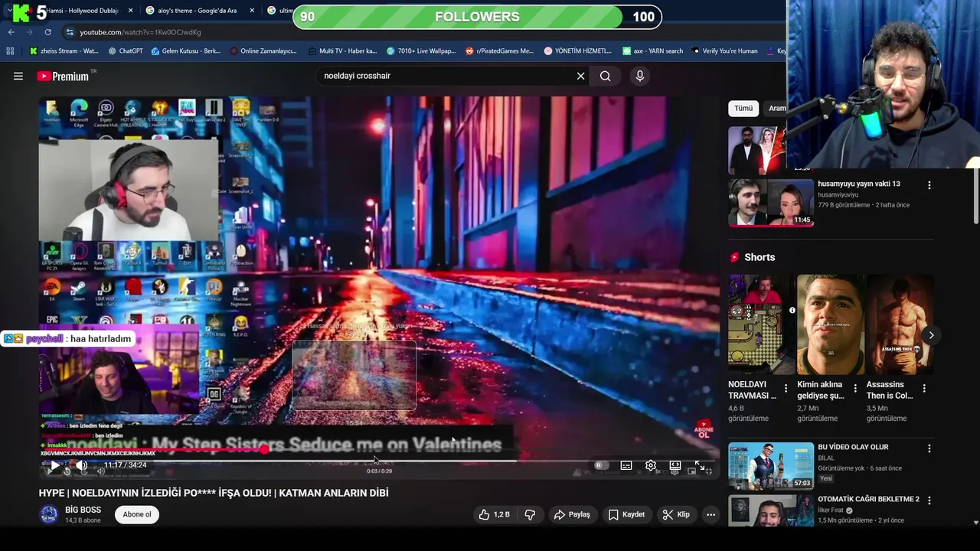Screen dimensions: 980x551
Task: Open options for NOELDAYI TRAVMASI short
Action: (x=786, y=389)
